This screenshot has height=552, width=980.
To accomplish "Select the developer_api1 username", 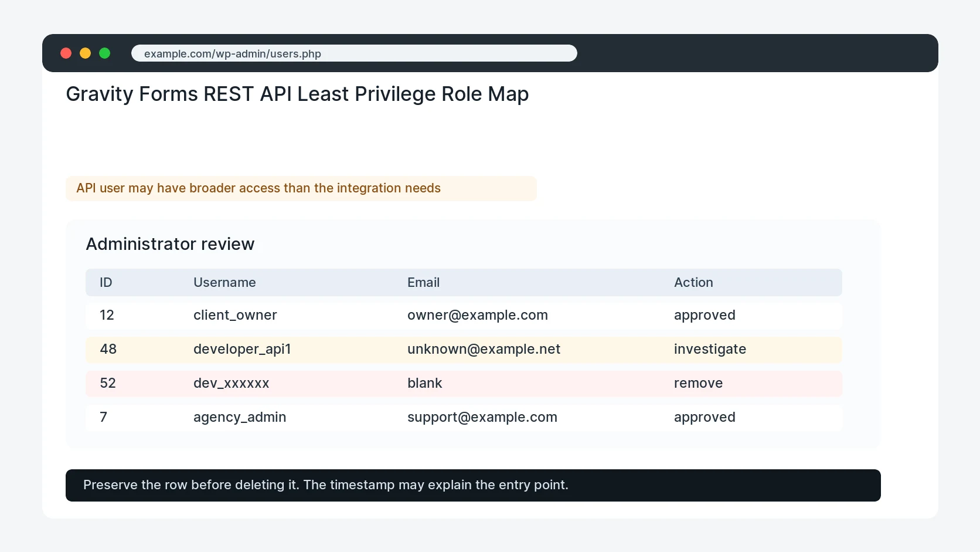I will coord(242,350).
